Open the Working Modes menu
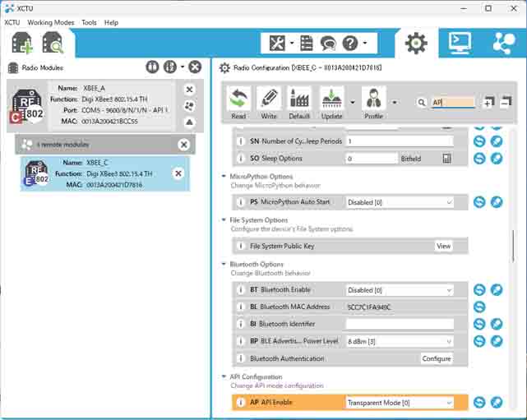The image size is (527, 420). tap(51, 22)
